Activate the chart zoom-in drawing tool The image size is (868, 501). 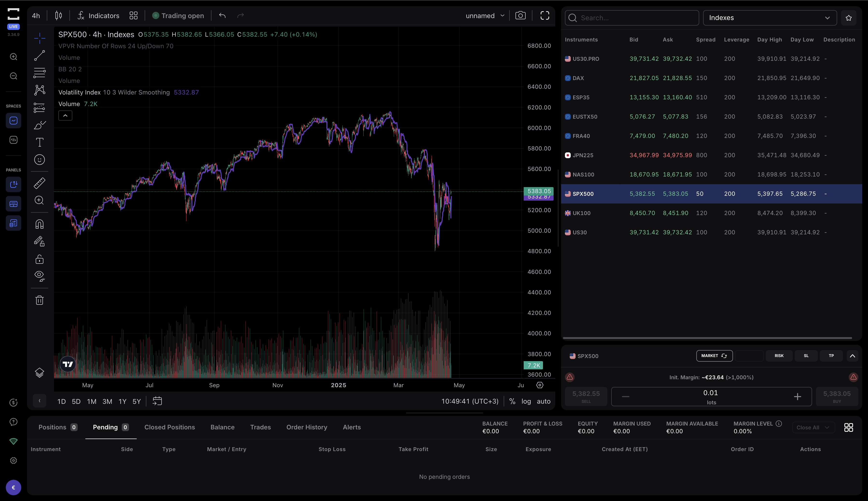point(40,200)
